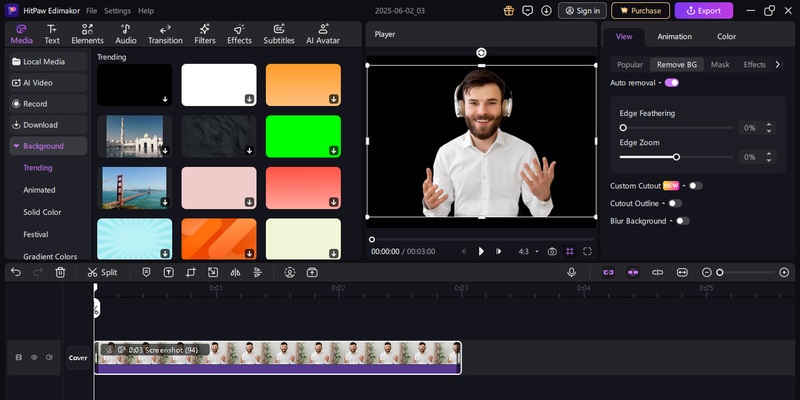Screen dimensions: 800x400
Task: Open the AI Avatar panel
Action: click(x=323, y=34)
